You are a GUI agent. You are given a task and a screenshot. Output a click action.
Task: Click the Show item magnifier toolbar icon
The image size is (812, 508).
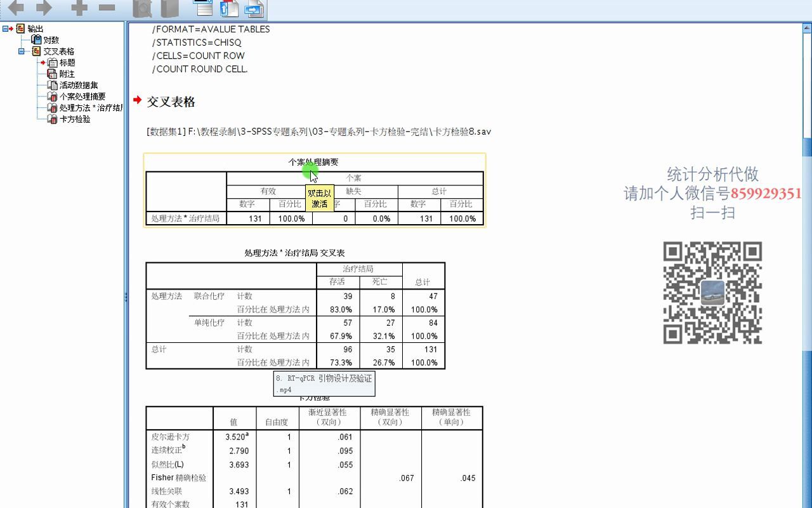pos(142,8)
